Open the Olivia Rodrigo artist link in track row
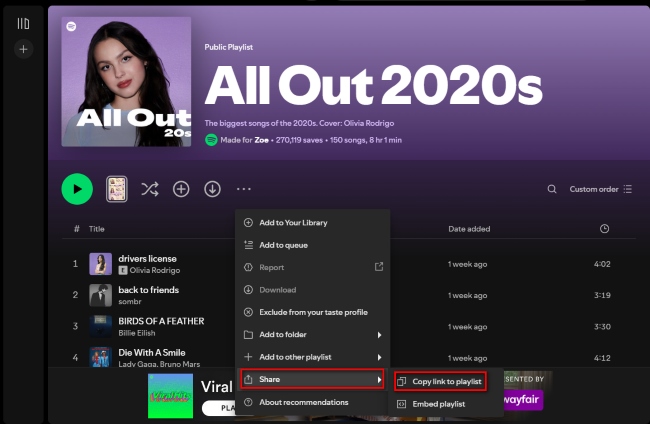650x424 pixels. coord(155,270)
